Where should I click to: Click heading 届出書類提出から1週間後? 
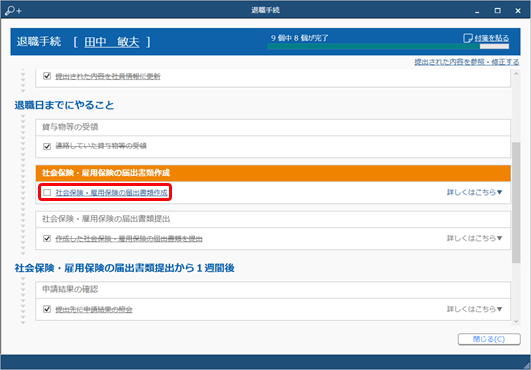point(125,268)
